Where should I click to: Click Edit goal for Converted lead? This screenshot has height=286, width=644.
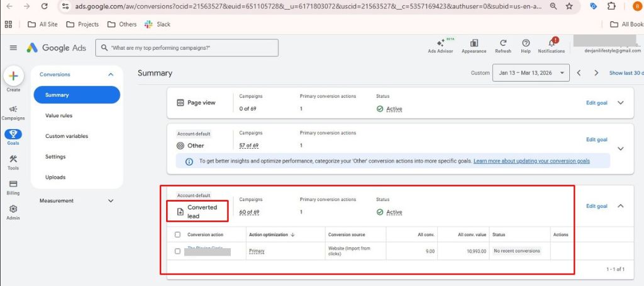coord(596,206)
